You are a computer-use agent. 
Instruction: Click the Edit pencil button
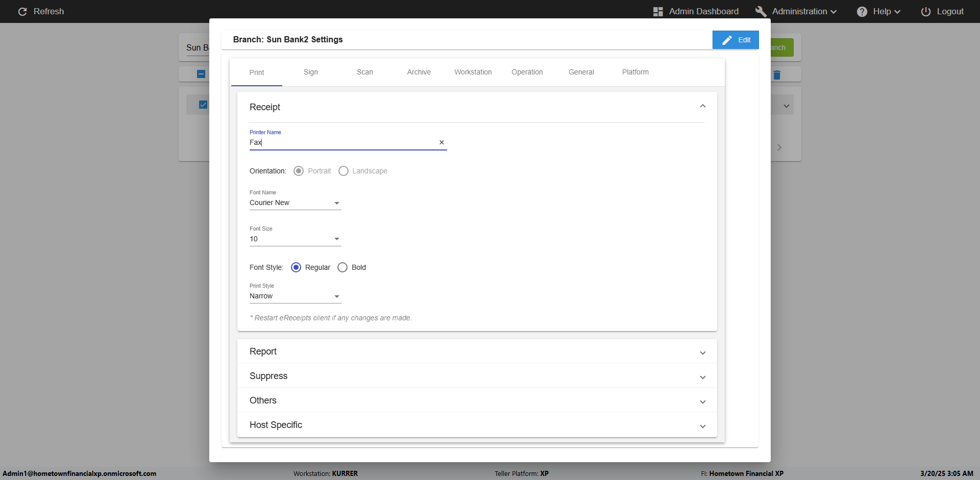(x=736, y=40)
